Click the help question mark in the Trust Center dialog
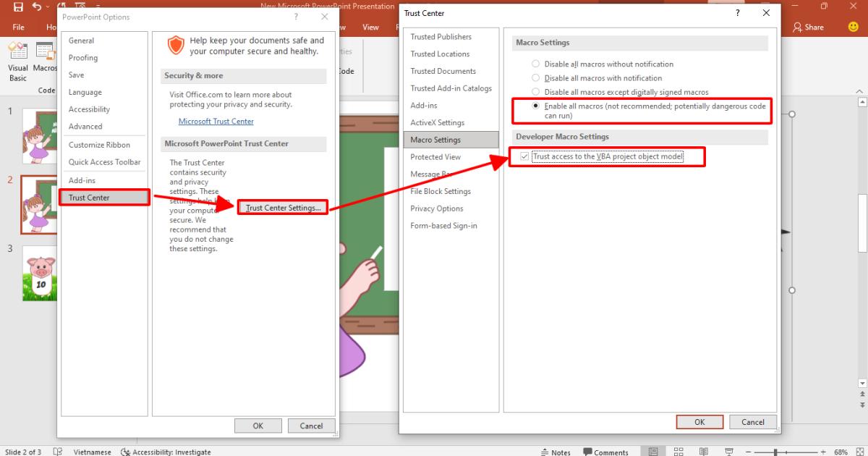868x456 pixels. click(738, 13)
